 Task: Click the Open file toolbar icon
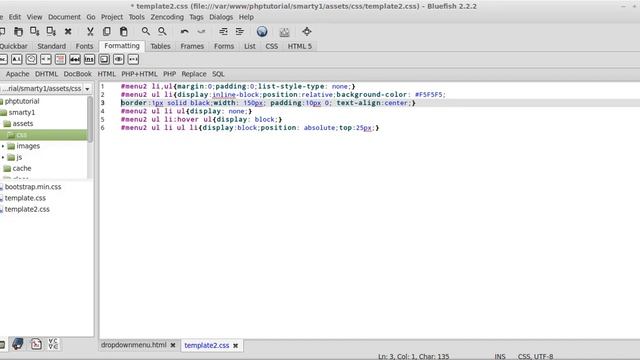tap(18, 31)
